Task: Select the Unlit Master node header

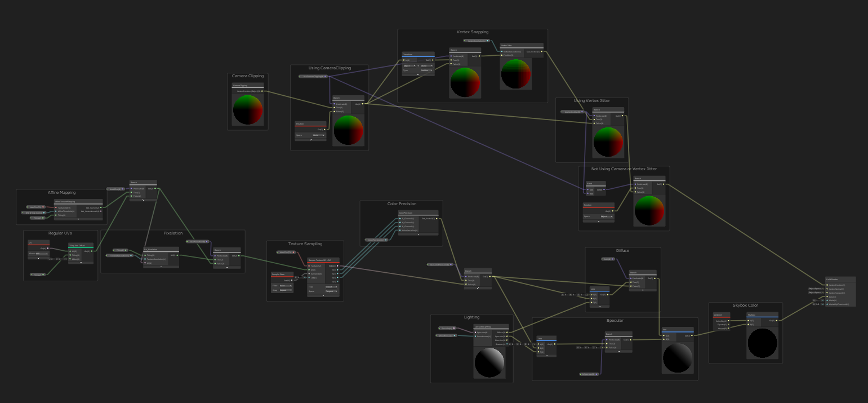Action: click(x=840, y=279)
